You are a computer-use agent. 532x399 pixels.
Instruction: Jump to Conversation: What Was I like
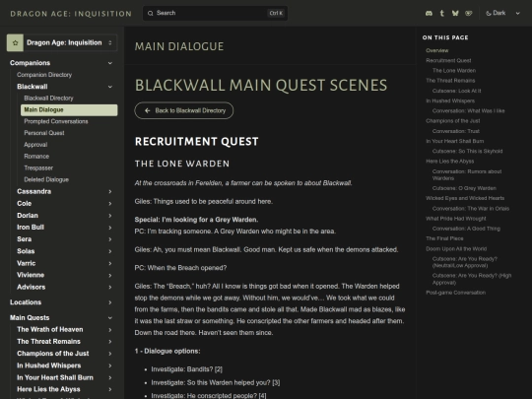tap(468, 111)
